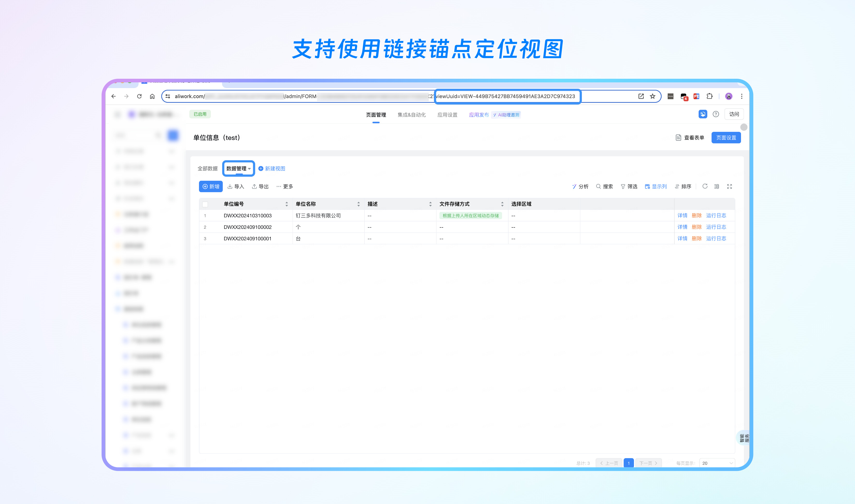Open 详情 for DWXX202409100002
The width and height of the screenshot is (855, 504).
(x=682, y=227)
